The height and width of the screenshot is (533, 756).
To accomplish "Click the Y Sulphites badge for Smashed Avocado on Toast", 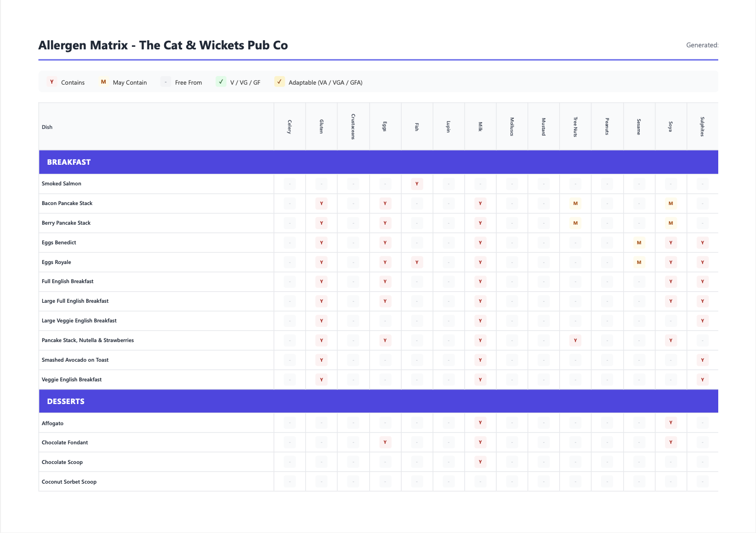I will coord(702,360).
